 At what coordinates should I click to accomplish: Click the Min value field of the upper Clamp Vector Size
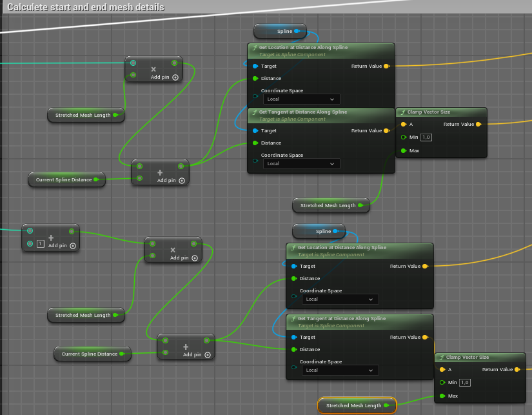426,137
